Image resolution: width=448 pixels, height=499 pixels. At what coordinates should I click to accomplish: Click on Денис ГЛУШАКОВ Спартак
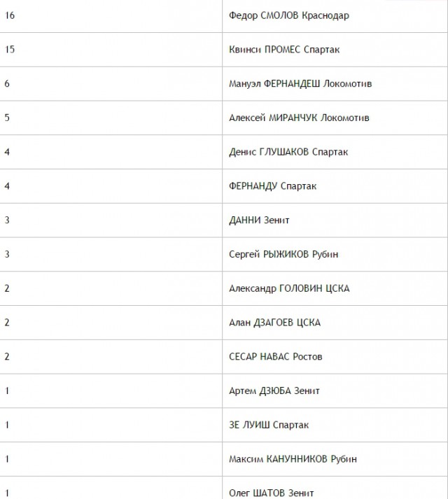point(288,152)
